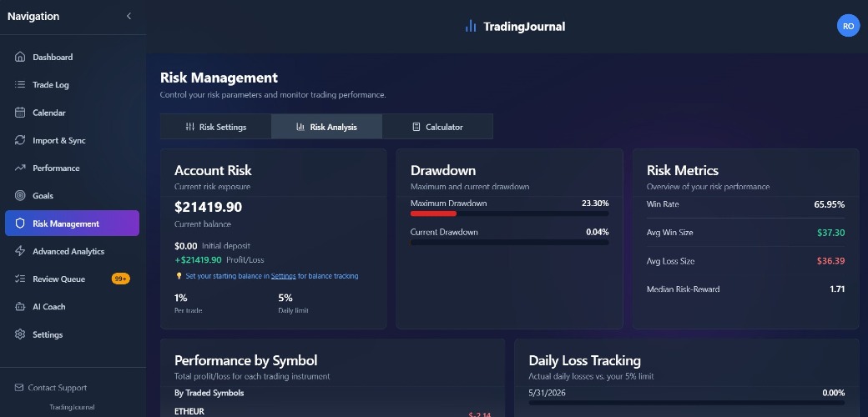Viewport: 868px width, 417px height.
Task: Navigate to Import & Sync
Action: 72,140
